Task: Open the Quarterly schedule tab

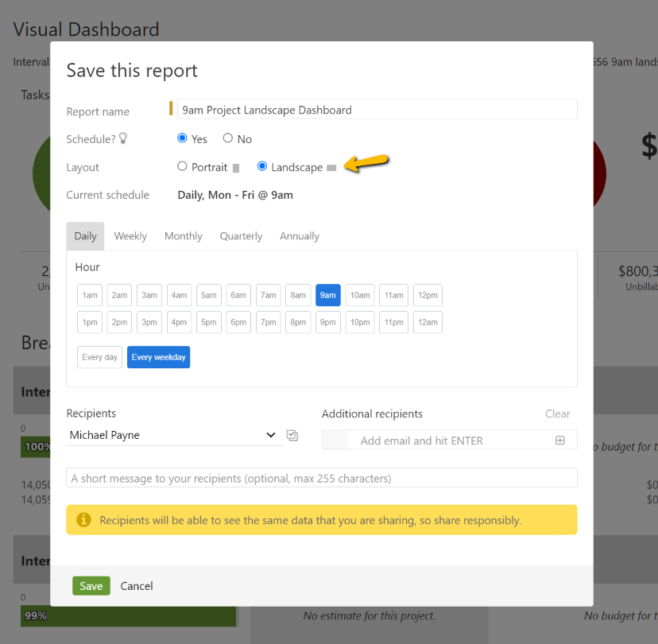Action: 241,236
